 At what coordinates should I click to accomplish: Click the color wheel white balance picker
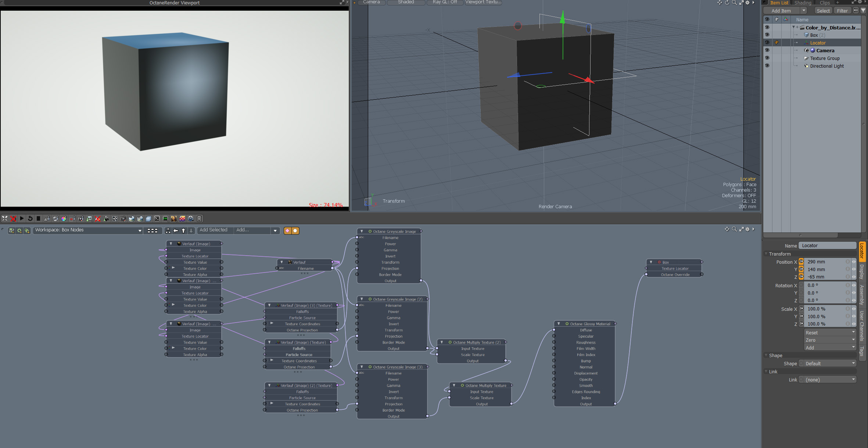point(64,218)
